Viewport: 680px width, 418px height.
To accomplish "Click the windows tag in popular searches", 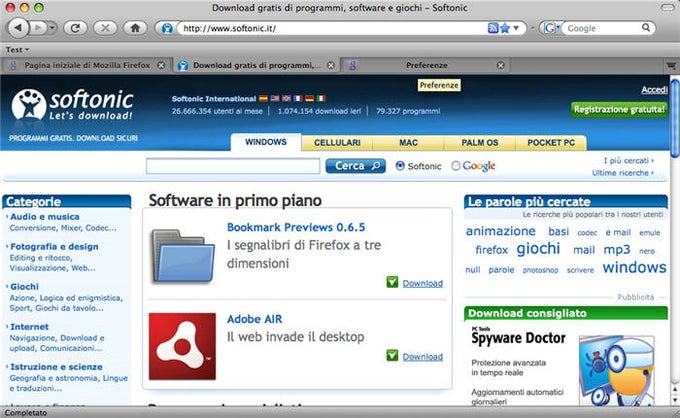I will click(x=634, y=267).
